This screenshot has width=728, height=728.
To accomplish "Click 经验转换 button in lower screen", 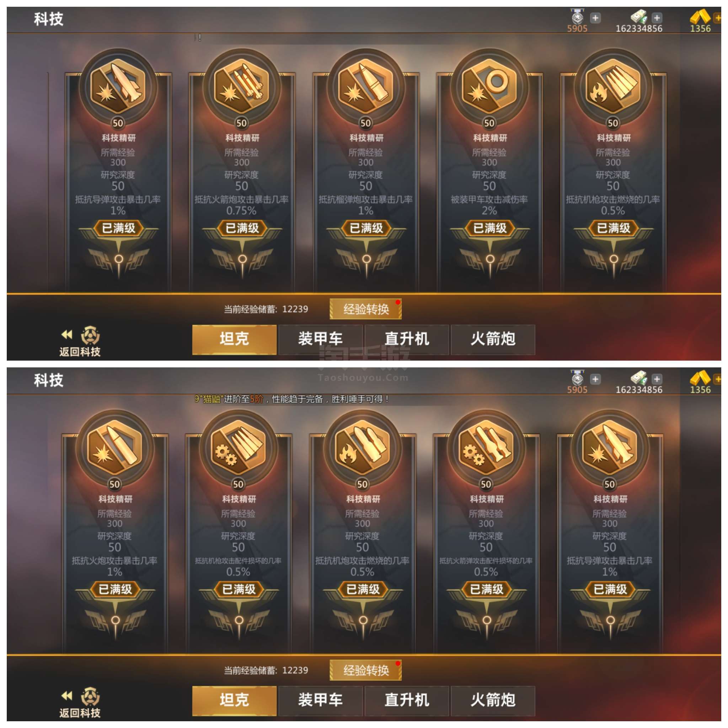I will (365, 670).
